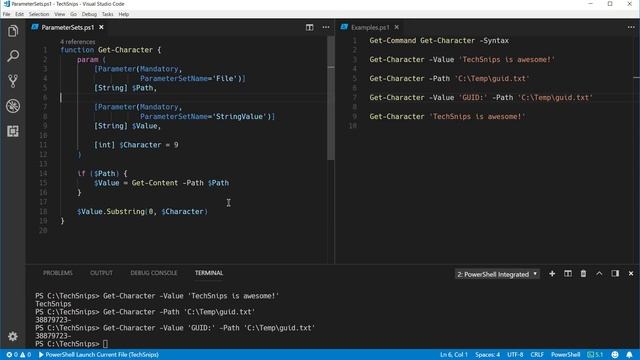
Task: Open the Debug view in activity bar
Action: 13,106
